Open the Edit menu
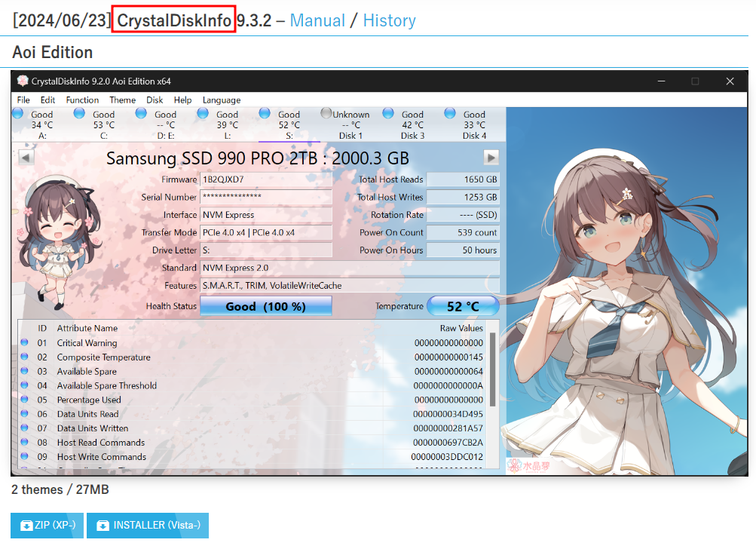The width and height of the screenshot is (756, 555). pos(47,100)
